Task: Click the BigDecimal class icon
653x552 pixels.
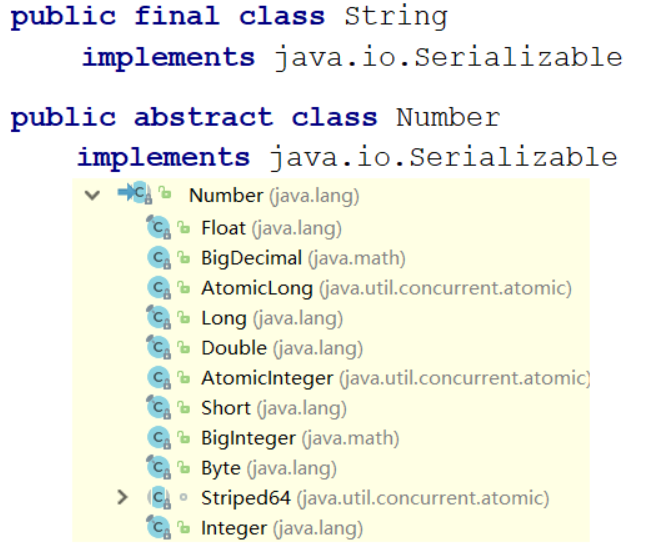Action: pos(159,257)
